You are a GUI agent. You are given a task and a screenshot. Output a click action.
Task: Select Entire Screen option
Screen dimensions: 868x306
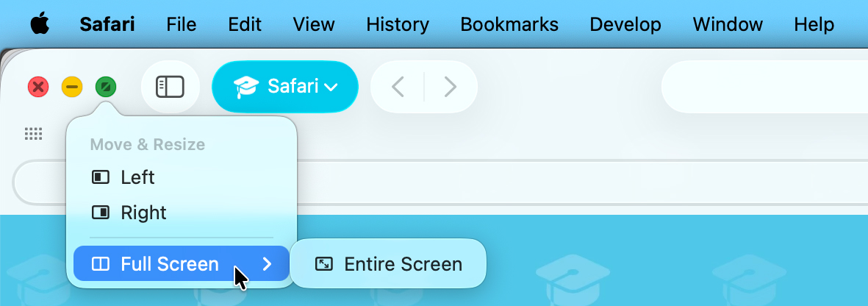[x=388, y=263]
